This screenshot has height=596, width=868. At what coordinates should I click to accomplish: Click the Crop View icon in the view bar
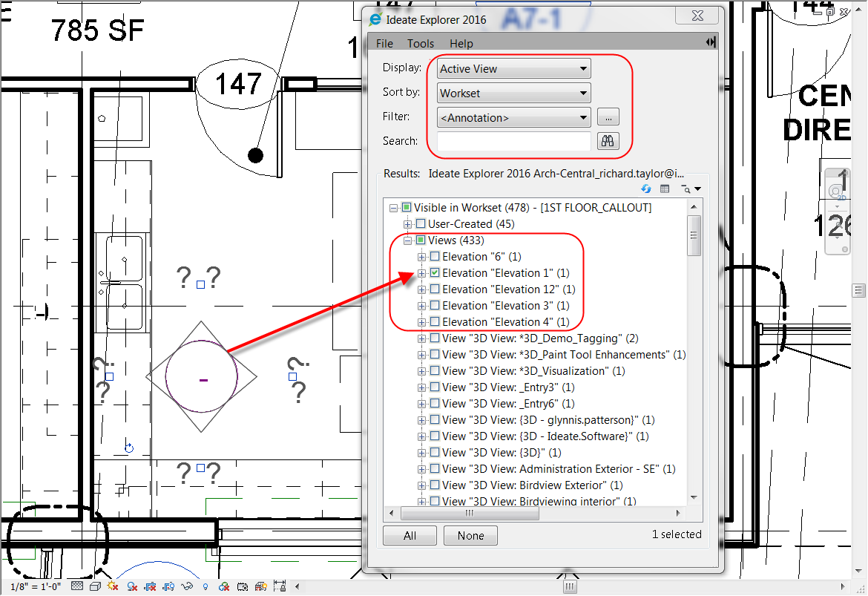(x=150, y=586)
